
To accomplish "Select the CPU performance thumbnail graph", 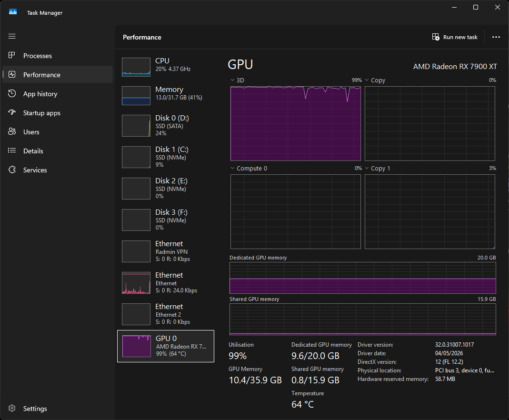I will pos(136,67).
